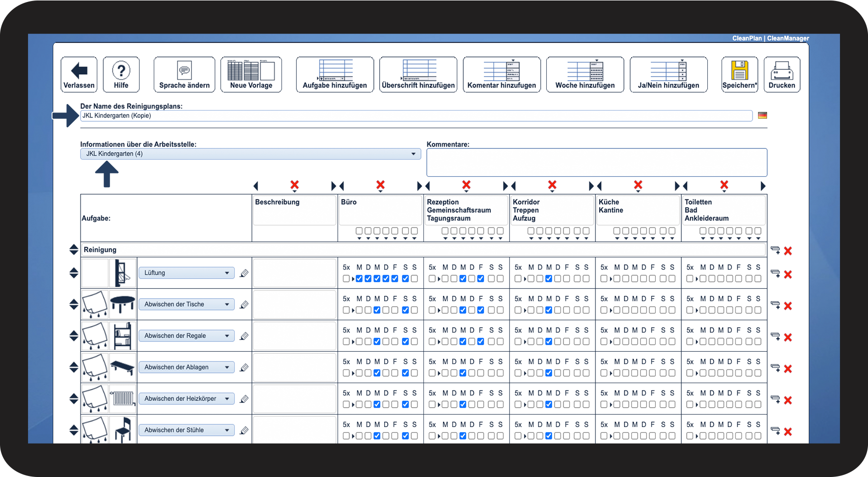Toggle Abwischen der Tische Büro Wednesday checkbox
This screenshot has width=868, height=477.
(377, 310)
